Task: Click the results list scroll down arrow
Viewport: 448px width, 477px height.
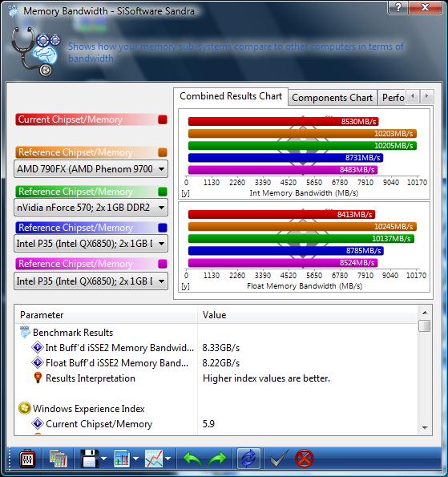Action: click(x=425, y=428)
